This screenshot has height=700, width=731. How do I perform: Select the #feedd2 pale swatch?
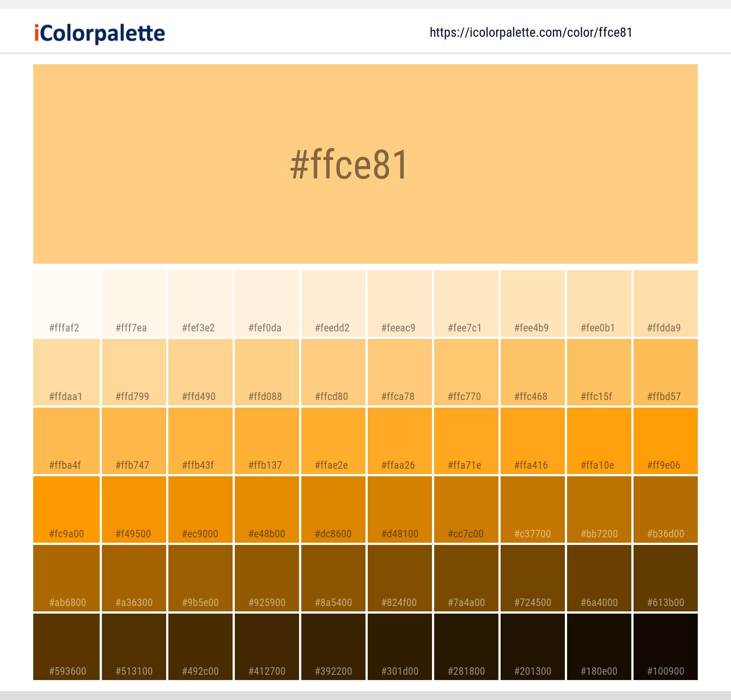(333, 303)
